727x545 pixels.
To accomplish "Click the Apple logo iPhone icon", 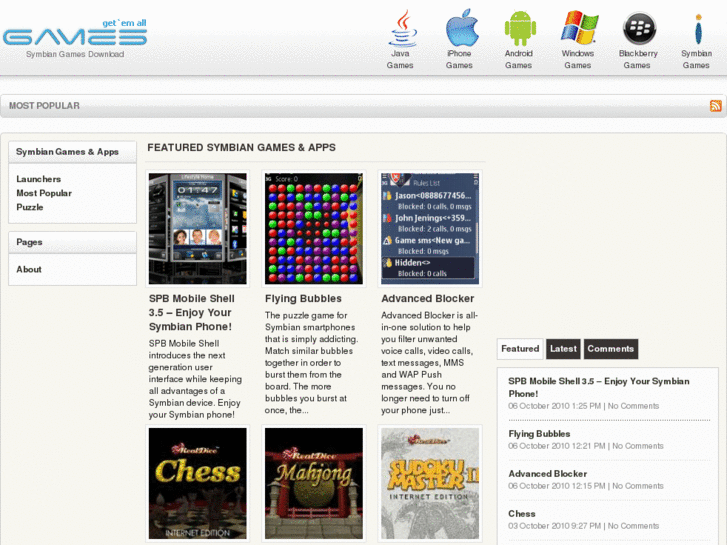I will coord(462,27).
